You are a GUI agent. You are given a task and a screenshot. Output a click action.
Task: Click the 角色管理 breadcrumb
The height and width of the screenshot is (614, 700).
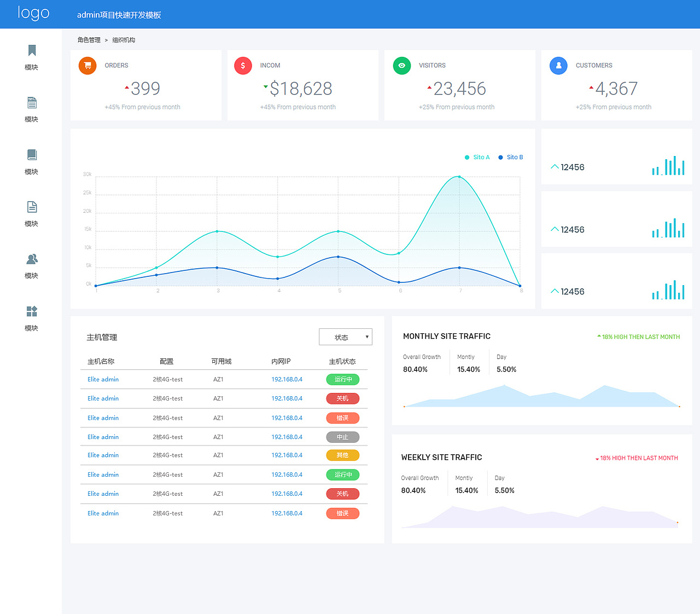coord(89,40)
